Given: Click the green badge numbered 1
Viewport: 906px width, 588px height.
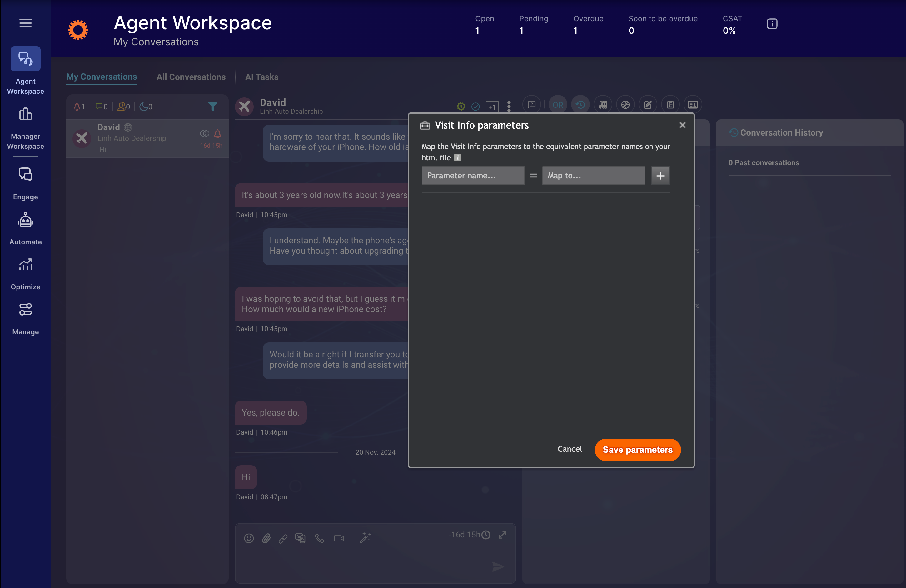Looking at the screenshot, I should click(x=461, y=106).
